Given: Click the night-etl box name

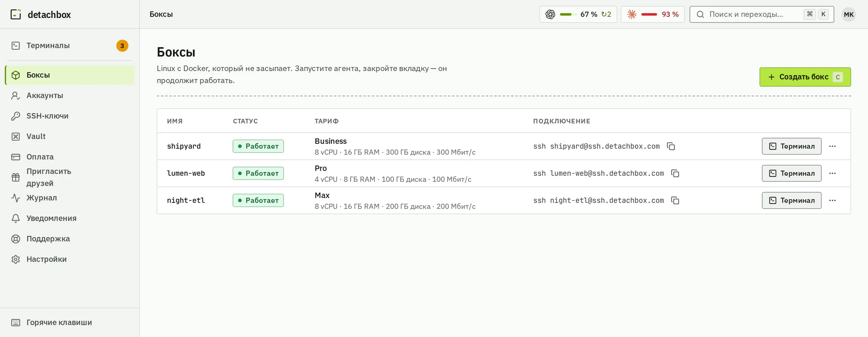Looking at the screenshot, I should pyautogui.click(x=186, y=200).
